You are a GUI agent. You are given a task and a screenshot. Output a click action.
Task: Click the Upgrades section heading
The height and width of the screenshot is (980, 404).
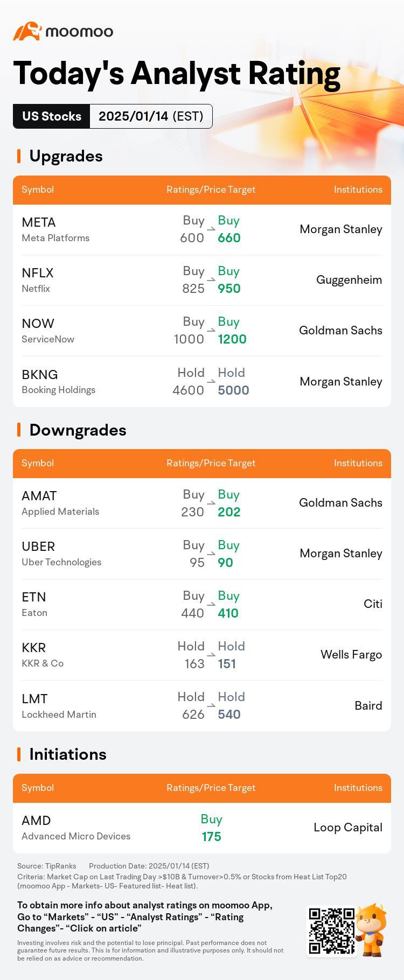click(66, 156)
